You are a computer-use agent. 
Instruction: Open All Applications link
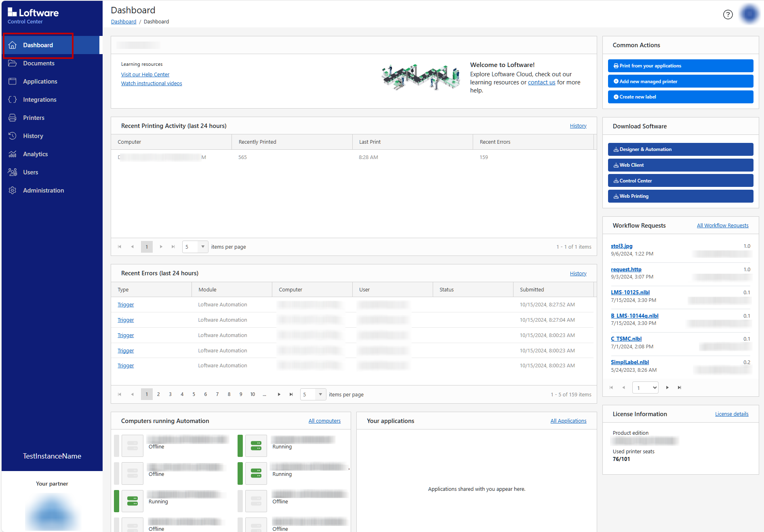click(568, 421)
